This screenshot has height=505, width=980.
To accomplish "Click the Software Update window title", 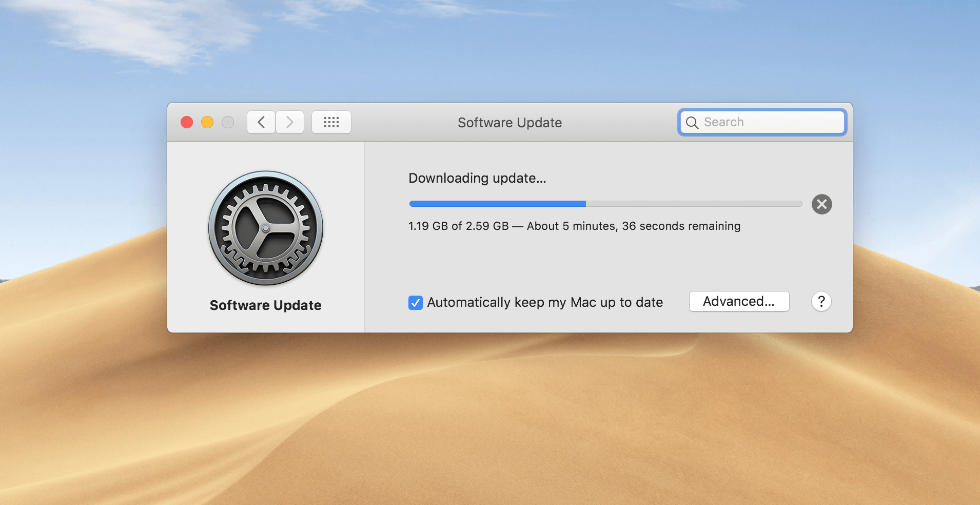I will tap(509, 123).
